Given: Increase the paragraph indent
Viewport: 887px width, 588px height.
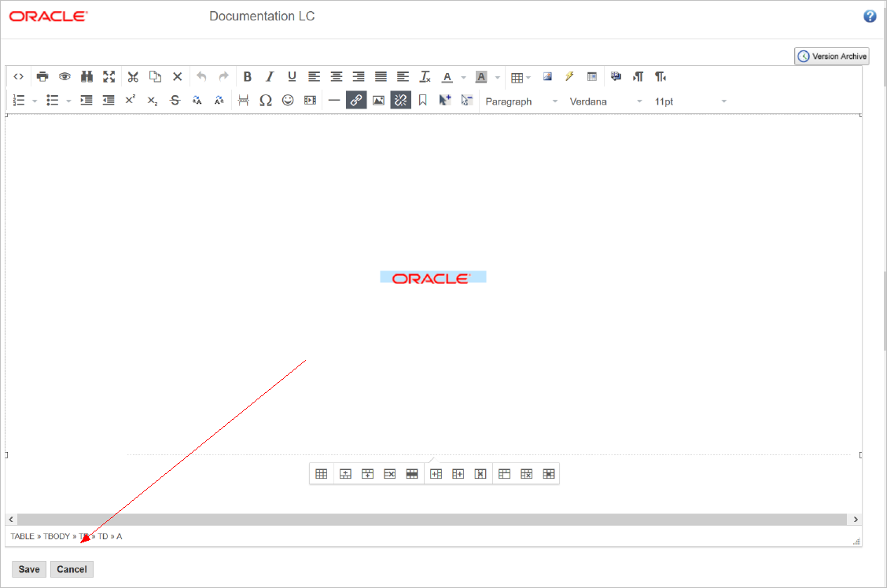Looking at the screenshot, I should pyautogui.click(x=86, y=101).
